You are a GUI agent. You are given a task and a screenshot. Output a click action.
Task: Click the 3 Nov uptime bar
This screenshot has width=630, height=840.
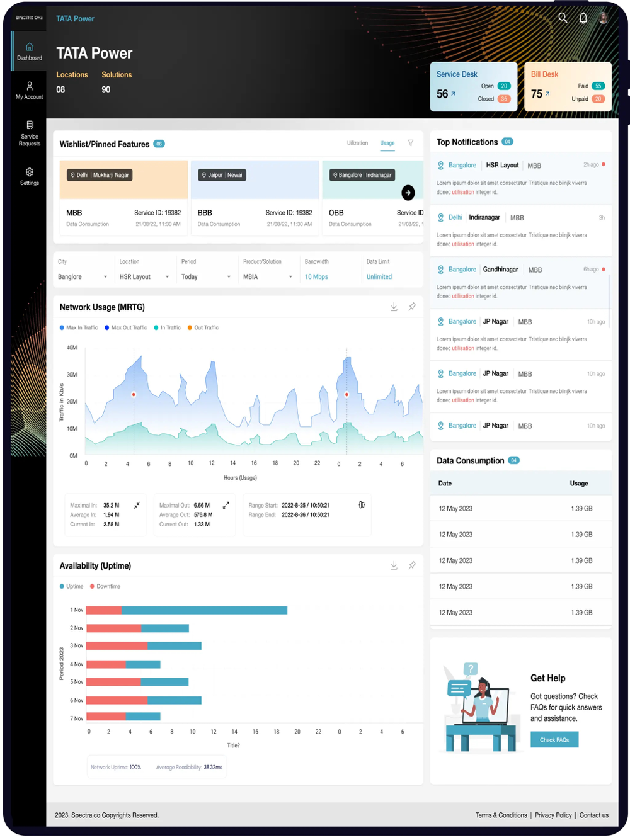175,645
